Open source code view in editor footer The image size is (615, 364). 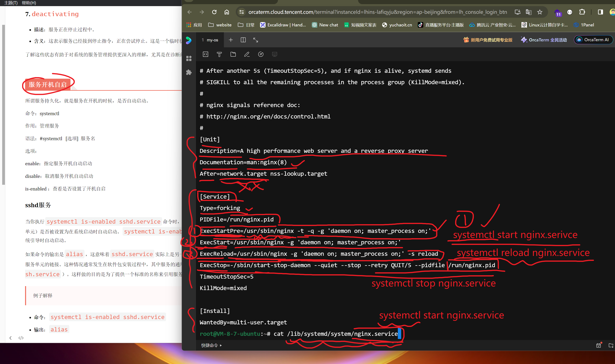[21, 338]
